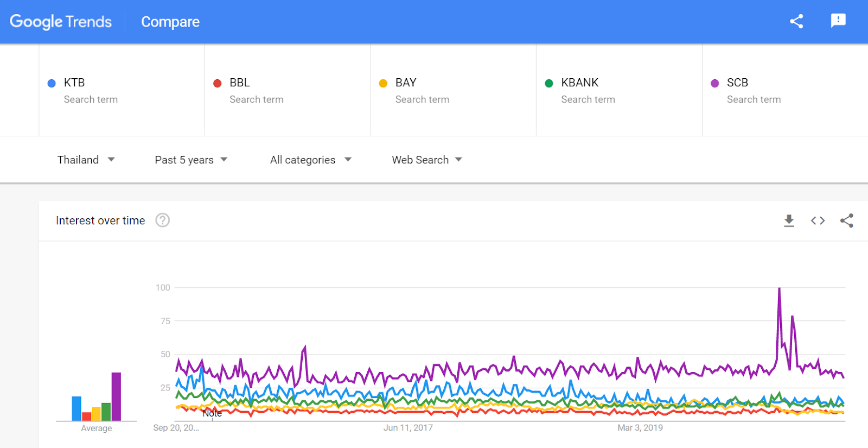Open the Interest over time help icon
This screenshot has width=868, height=448.
pyautogui.click(x=163, y=220)
